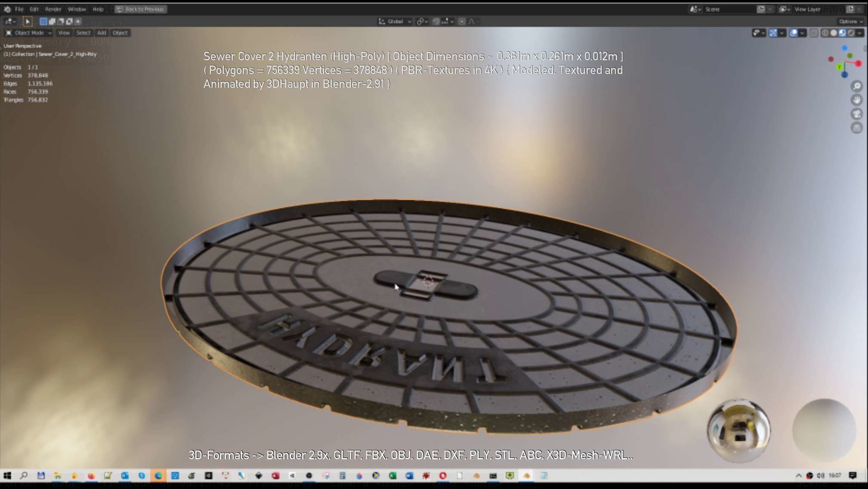This screenshot has width=868, height=489.
Task: Click the View Layer name field
Action: coord(819,9)
